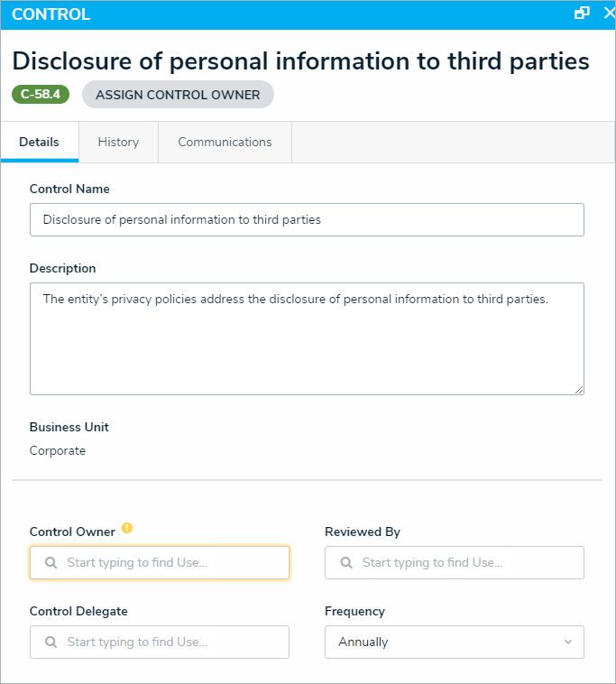Viewport: 616px width, 684px height.
Task: Click the Reviewed By search placeholder text
Action: click(x=432, y=562)
